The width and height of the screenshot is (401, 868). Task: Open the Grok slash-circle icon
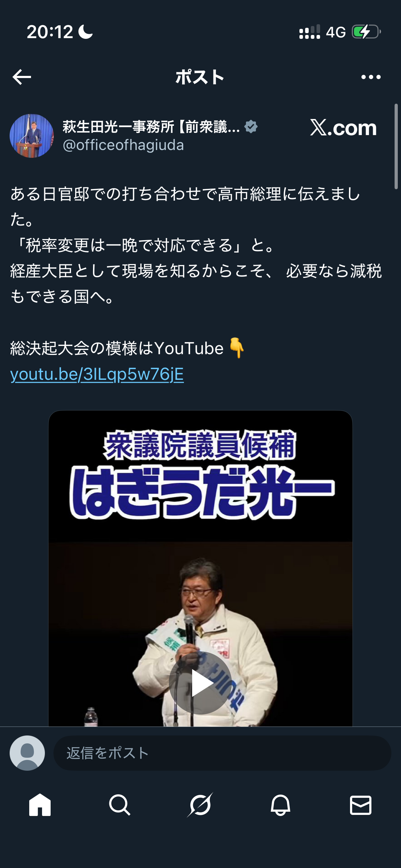(200, 805)
